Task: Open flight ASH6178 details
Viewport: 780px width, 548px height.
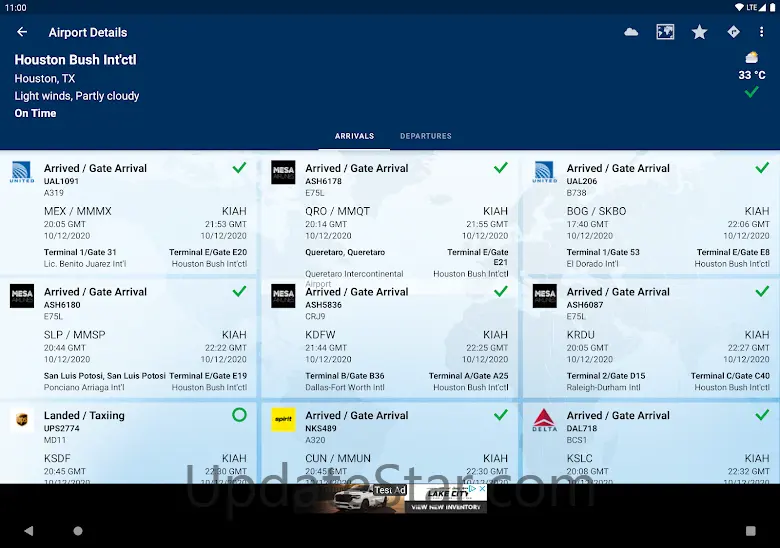Action: (390, 214)
